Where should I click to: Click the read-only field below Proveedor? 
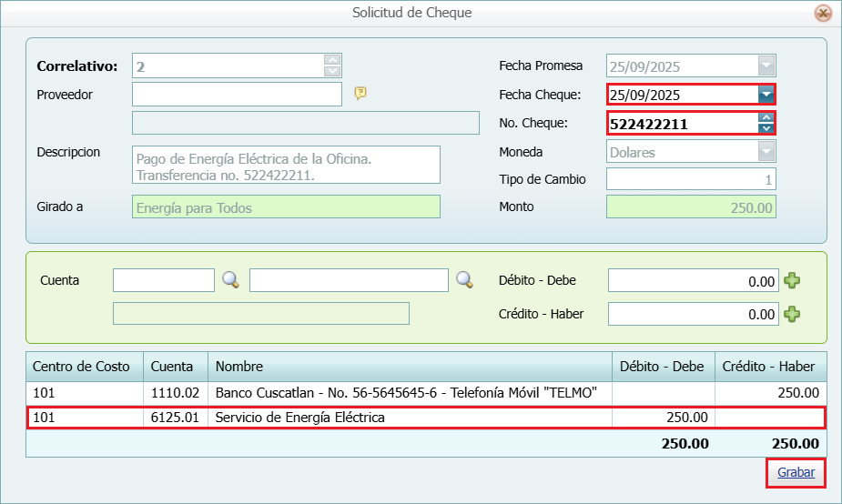[x=306, y=123]
